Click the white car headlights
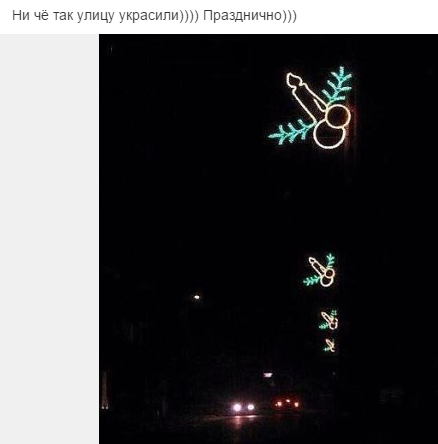This screenshot has height=444, width=438. (x=244, y=407)
